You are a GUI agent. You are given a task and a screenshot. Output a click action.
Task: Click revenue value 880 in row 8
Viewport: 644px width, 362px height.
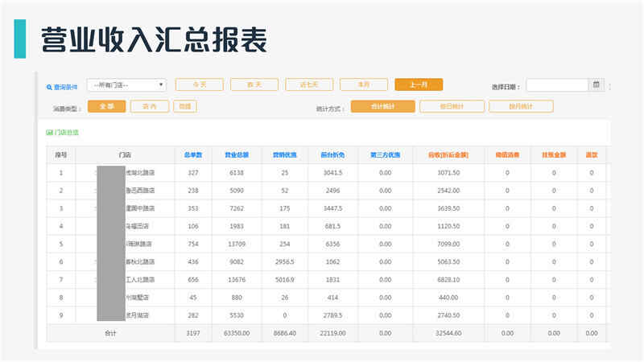click(237, 298)
